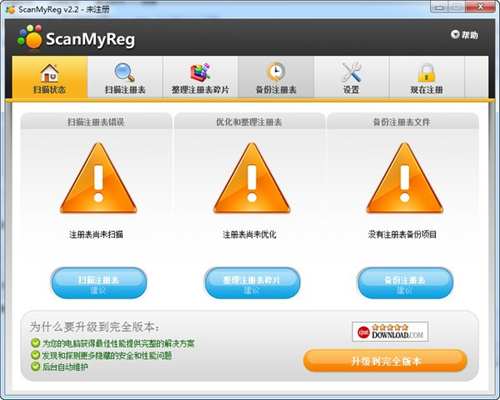500x400 pixels.
Task: Click the ScanMyReg logo
Action: pyautogui.click(x=76, y=38)
